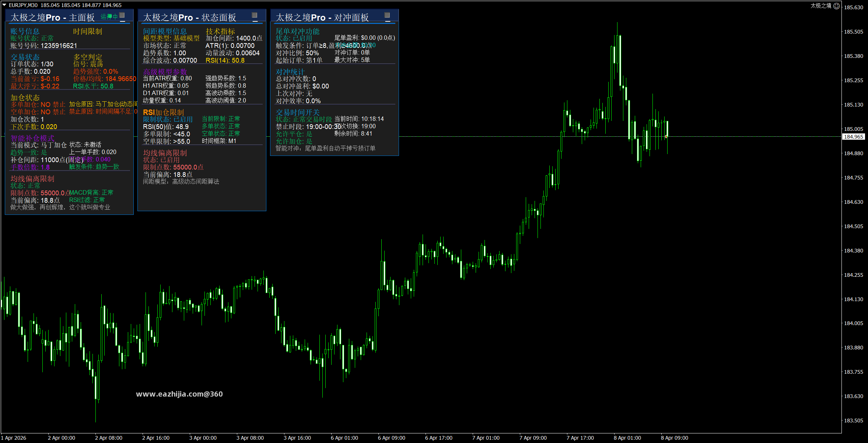Click the 185.505 price scale label

click(x=854, y=32)
